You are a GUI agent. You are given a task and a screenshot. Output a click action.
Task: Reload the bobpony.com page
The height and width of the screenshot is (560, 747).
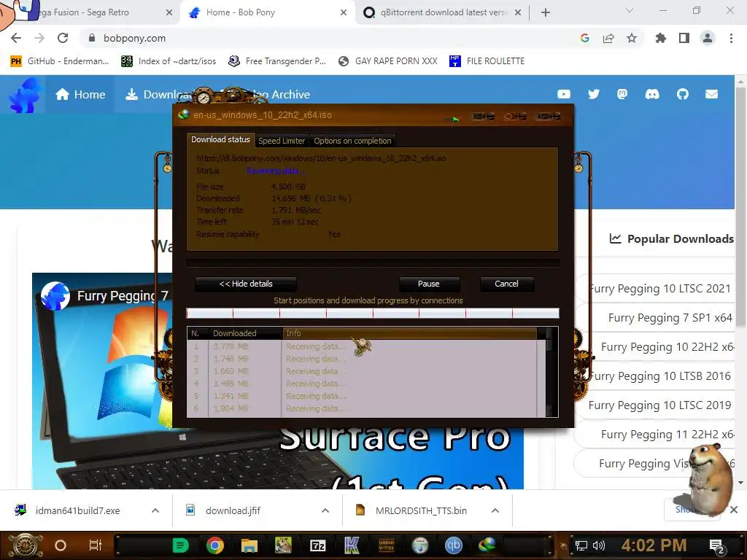pyautogui.click(x=63, y=38)
